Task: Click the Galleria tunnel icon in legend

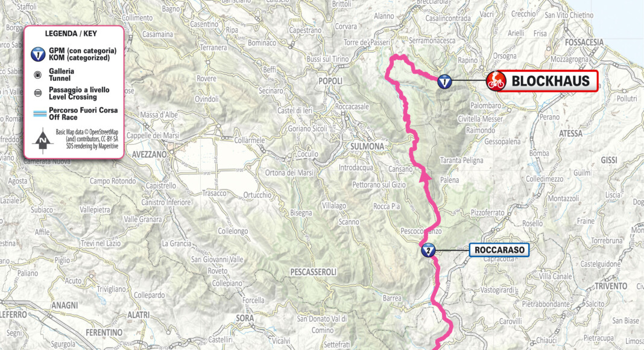Action: (38, 75)
